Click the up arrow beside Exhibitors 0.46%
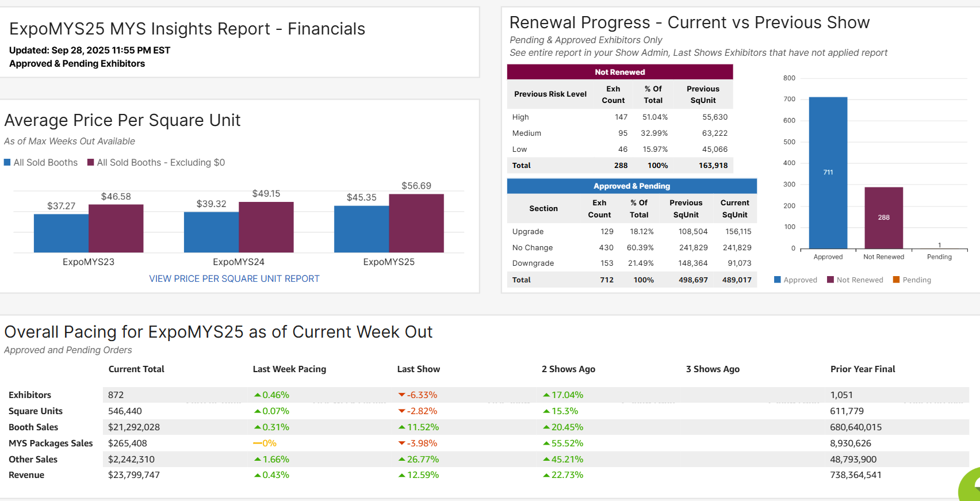The width and height of the screenshot is (980, 501). coord(258,395)
